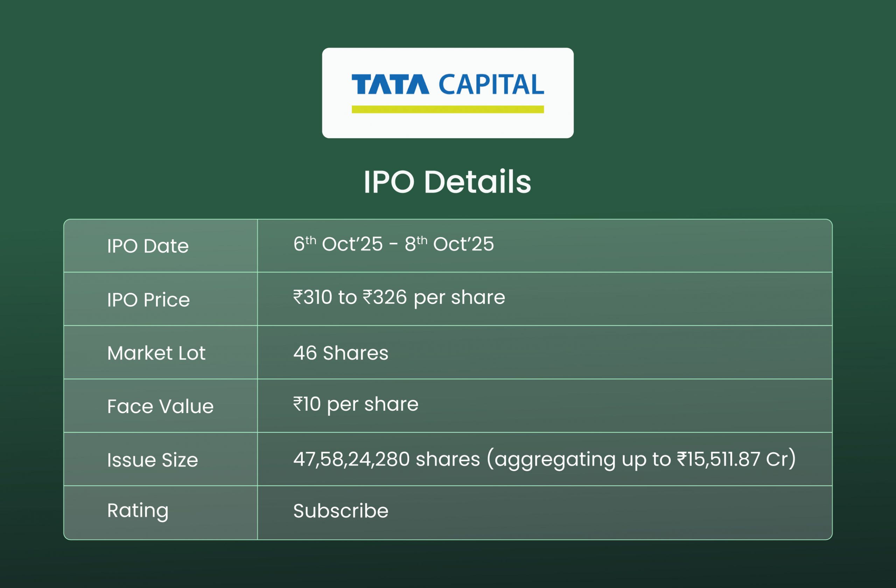Click the ₹10 per share value
This screenshot has height=588, width=896.
click(x=356, y=404)
